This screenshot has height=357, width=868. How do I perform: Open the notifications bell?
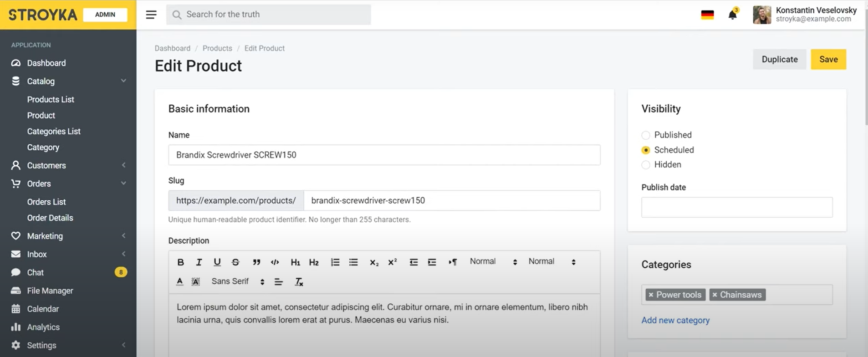[x=732, y=15]
